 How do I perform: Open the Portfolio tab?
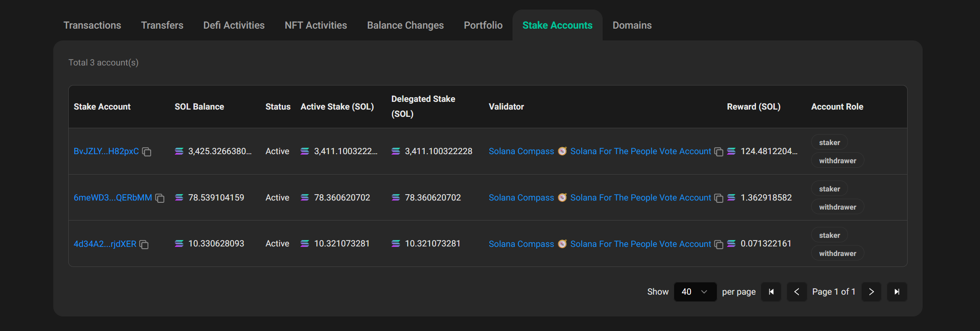click(483, 25)
